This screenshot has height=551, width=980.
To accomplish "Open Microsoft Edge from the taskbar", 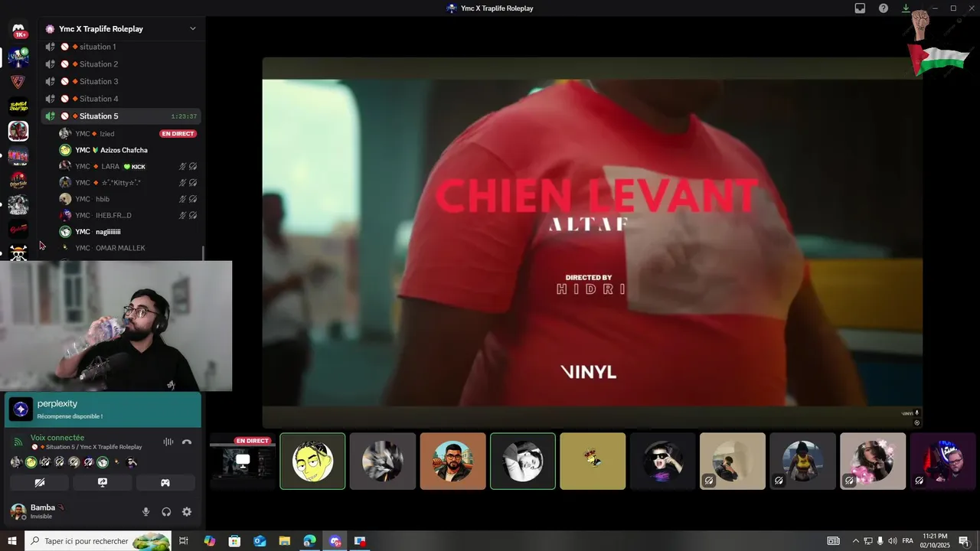I will pyautogui.click(x=309, y=541).
